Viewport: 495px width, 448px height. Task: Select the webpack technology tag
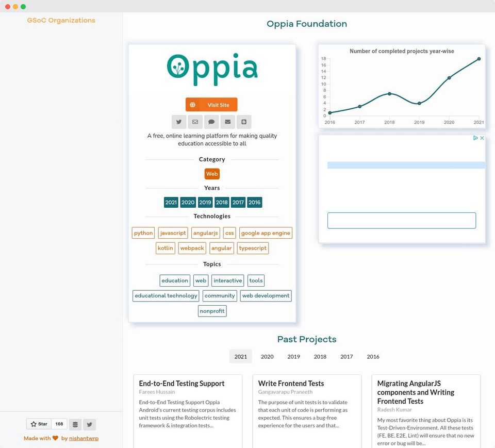pos(192,248)
